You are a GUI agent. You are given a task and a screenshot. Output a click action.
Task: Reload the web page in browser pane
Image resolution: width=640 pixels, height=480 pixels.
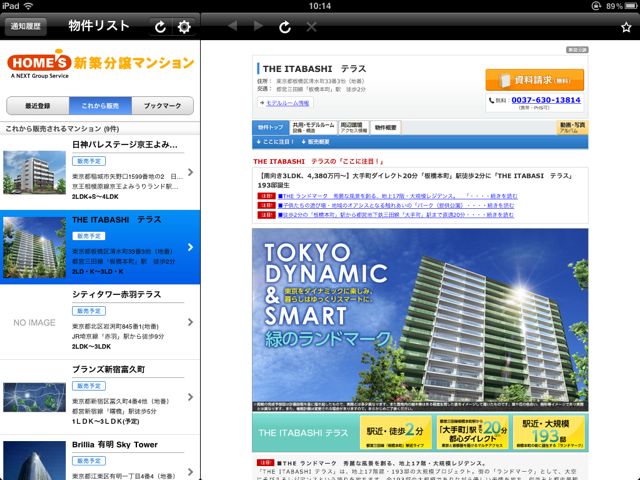click(x=285, y=27)
